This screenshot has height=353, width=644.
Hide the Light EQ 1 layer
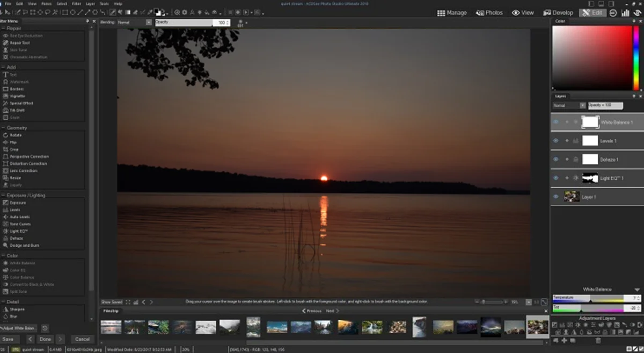point(556,178)
